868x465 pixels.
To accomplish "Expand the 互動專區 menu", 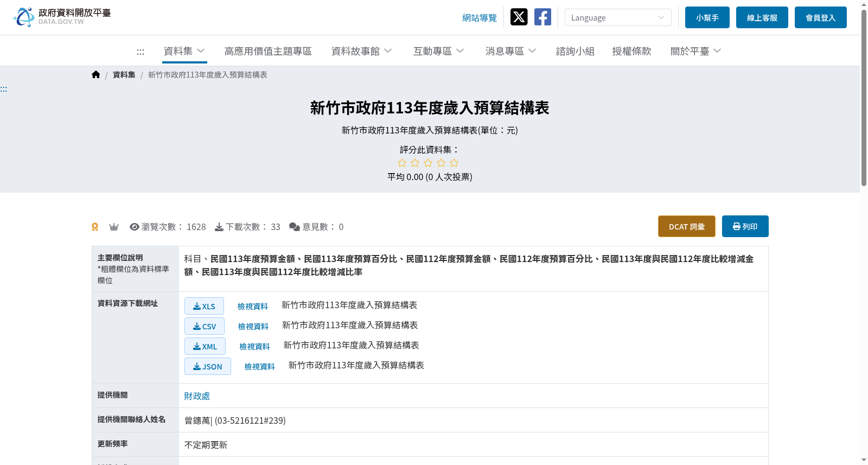I will point(438,51).
